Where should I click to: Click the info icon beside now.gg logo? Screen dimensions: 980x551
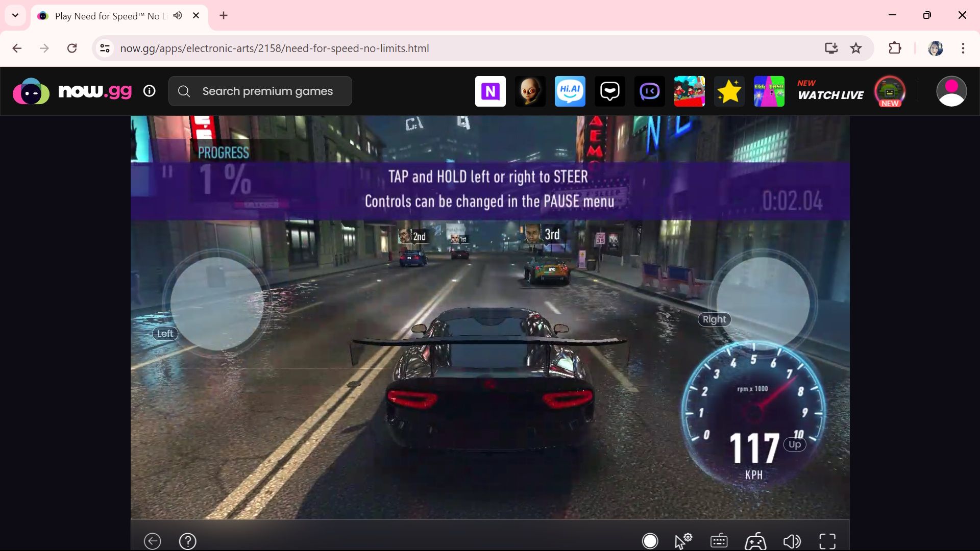pos(149,91)
